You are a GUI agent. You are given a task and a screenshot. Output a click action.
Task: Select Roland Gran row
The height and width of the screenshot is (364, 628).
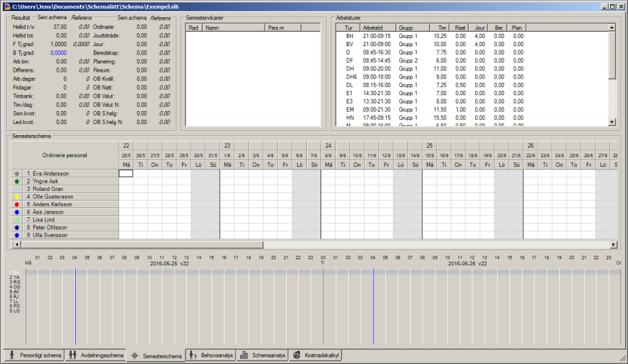point(70,189)
